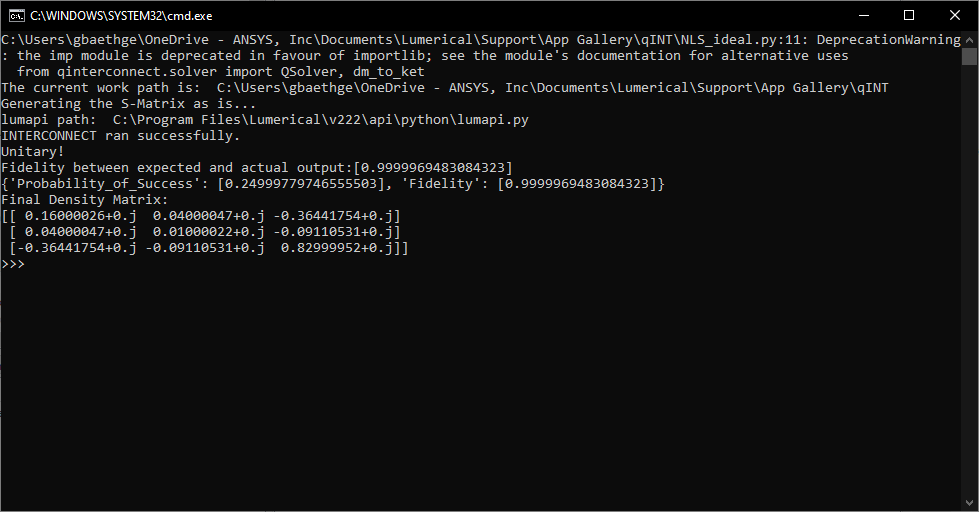Screen dimensions: 979x512
Task: Click at the >>> Python prompt
Action: click(13, 264)
